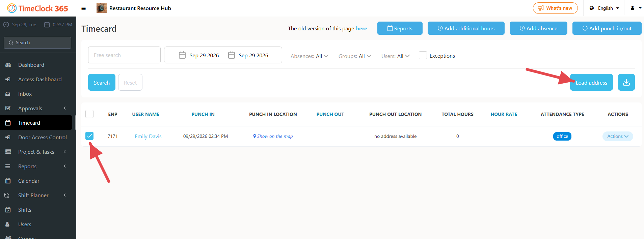Open Dashboard in the sidebar

[31, 65]
